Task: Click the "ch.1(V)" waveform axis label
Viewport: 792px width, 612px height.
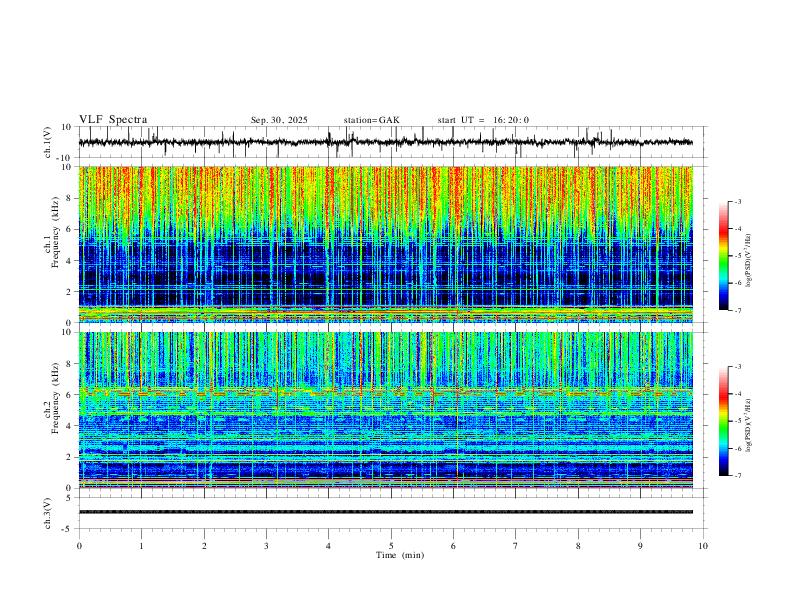Action: pos(48,142)
